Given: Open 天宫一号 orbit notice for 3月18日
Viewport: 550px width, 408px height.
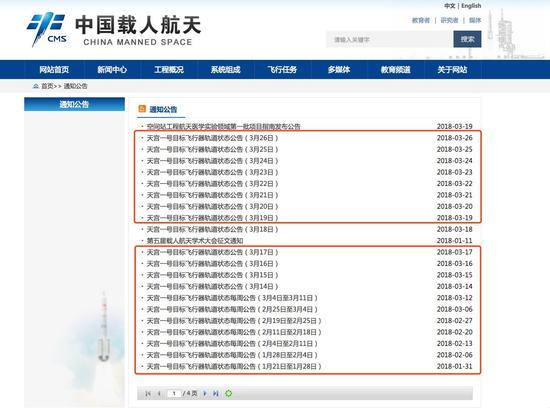Looking at the screenshot, I should click(212, 229).
